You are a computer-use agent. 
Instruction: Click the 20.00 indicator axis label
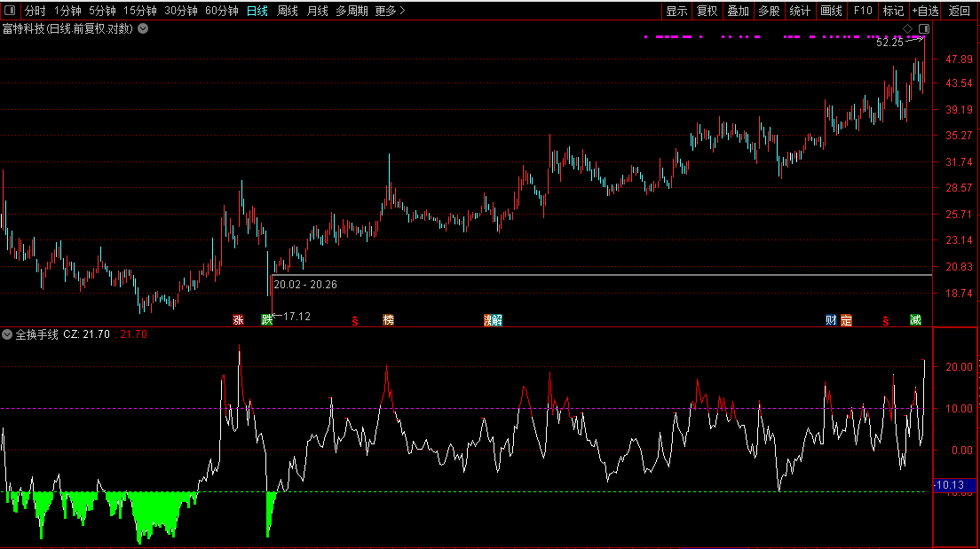click(x=959, y=366)
